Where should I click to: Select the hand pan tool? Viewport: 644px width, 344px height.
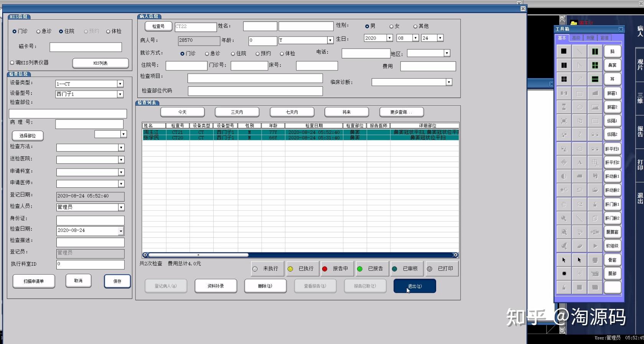pos(564,204)
